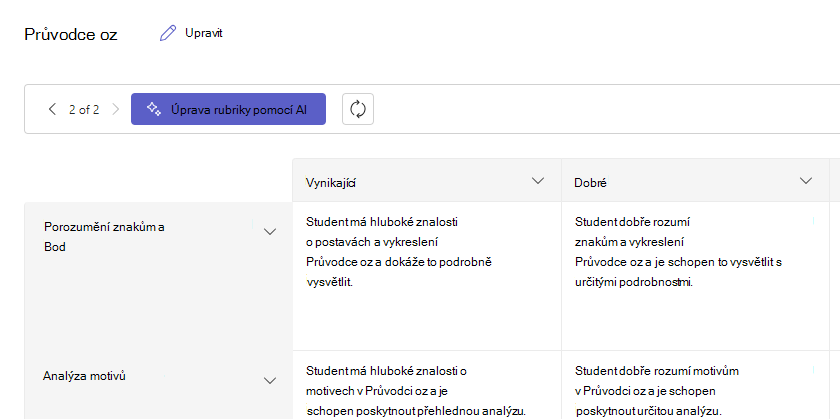The image size is (840, 419).
Task: Click the pencil edit icon
Action: [x=168, y=33]
